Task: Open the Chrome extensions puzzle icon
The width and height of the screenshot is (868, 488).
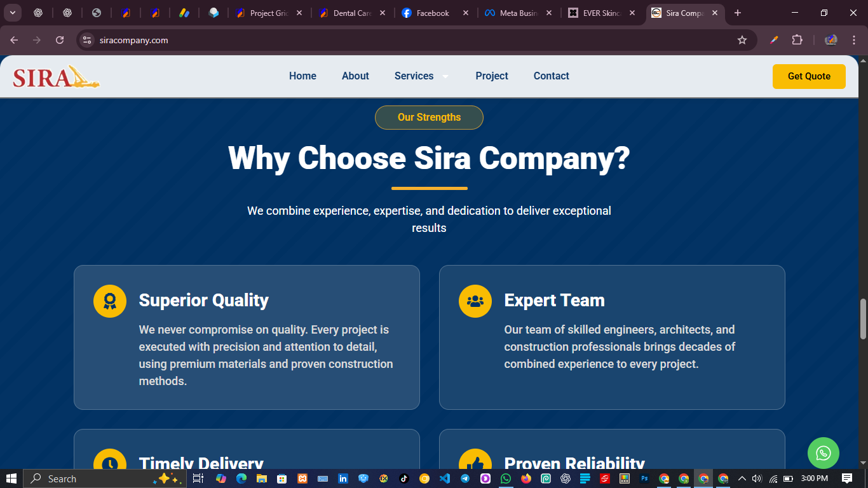Action: [797, 39]
